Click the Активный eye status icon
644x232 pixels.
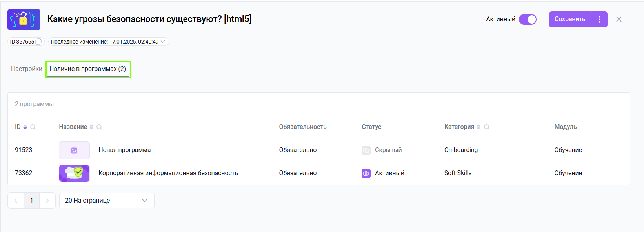[x=366, y=173]
